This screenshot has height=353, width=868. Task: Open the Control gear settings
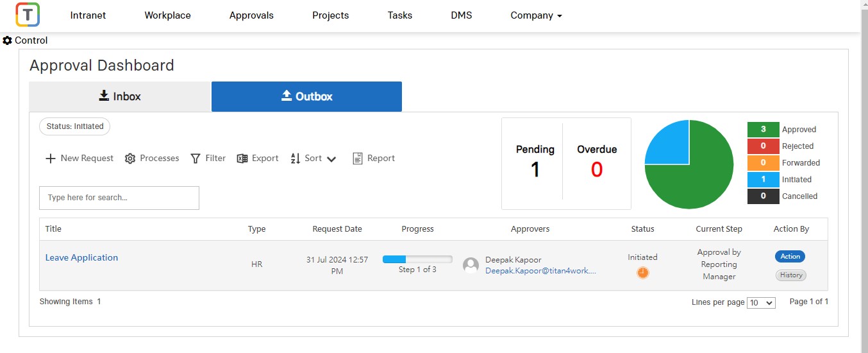(8, 40)
